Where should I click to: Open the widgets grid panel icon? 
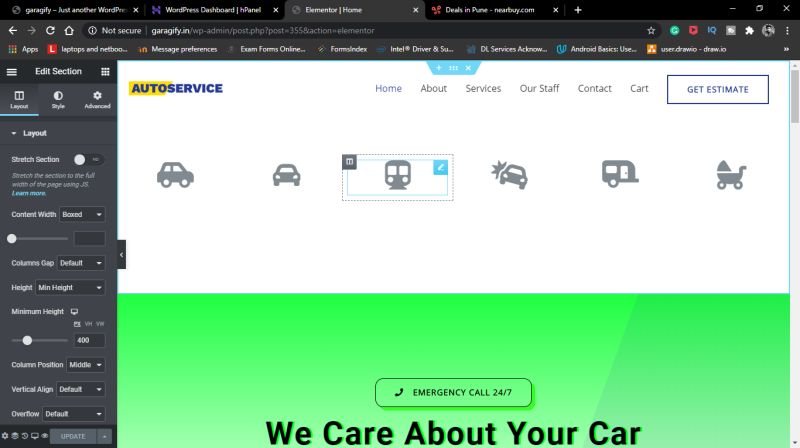[x=105, y=72]
